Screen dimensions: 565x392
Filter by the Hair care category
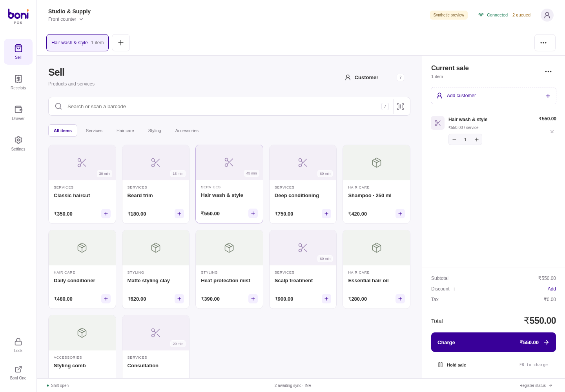pos(125,131)
